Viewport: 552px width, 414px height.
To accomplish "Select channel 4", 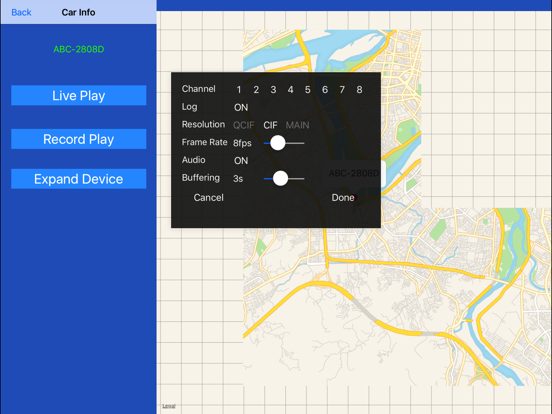I will (290, 89).
